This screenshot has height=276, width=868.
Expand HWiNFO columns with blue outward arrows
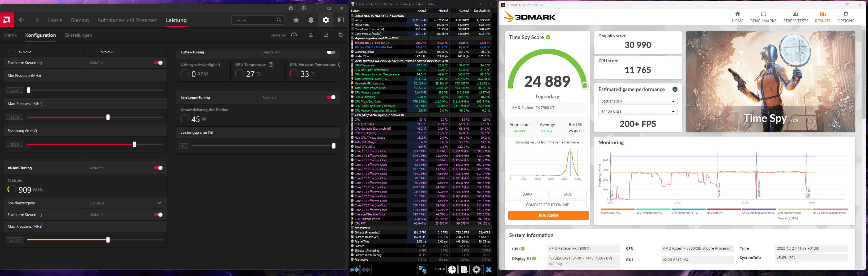pyautogui.click(x=354, y=270)
